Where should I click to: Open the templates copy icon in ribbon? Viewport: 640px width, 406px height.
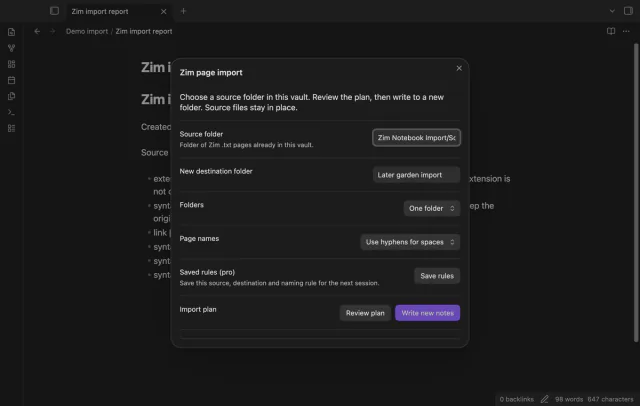pos(11,96)
